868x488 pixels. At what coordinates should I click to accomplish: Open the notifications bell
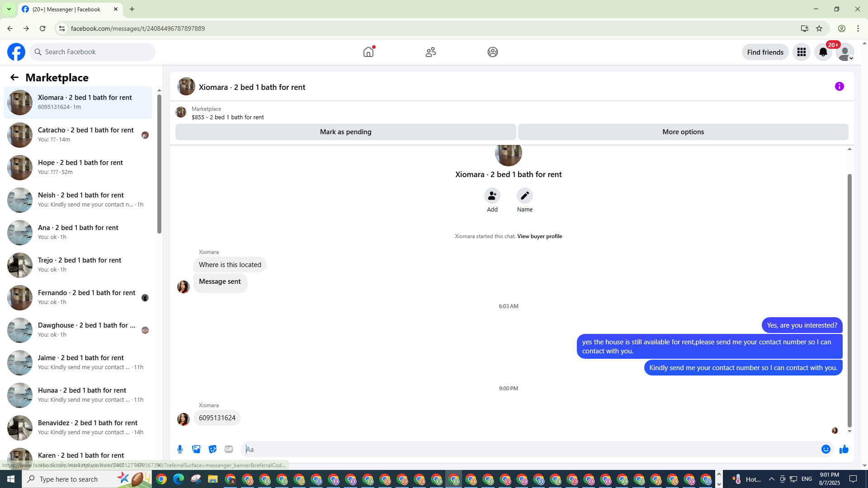coord(823,52)
